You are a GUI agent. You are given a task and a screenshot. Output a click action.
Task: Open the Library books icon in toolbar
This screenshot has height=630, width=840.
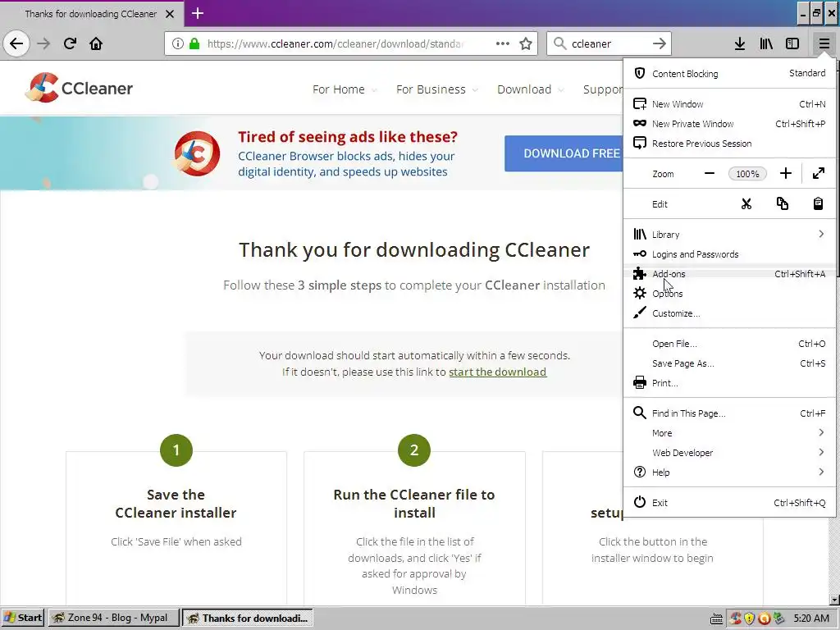(x=766, y=43)
